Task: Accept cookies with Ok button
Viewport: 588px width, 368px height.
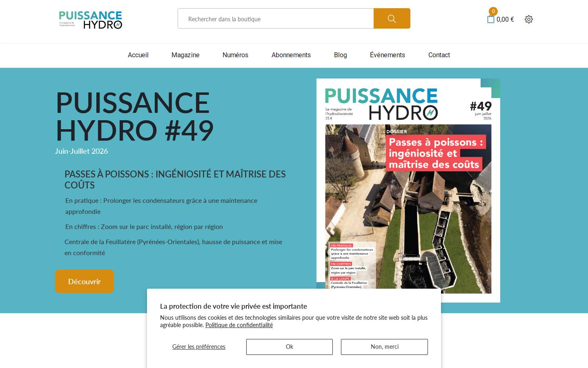Action: [x=290, y=347]
